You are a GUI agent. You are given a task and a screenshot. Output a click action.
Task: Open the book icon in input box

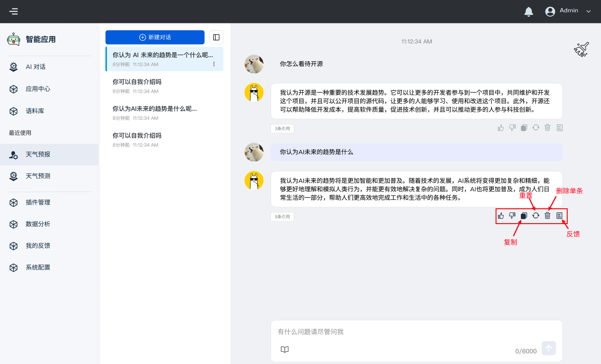285,350
